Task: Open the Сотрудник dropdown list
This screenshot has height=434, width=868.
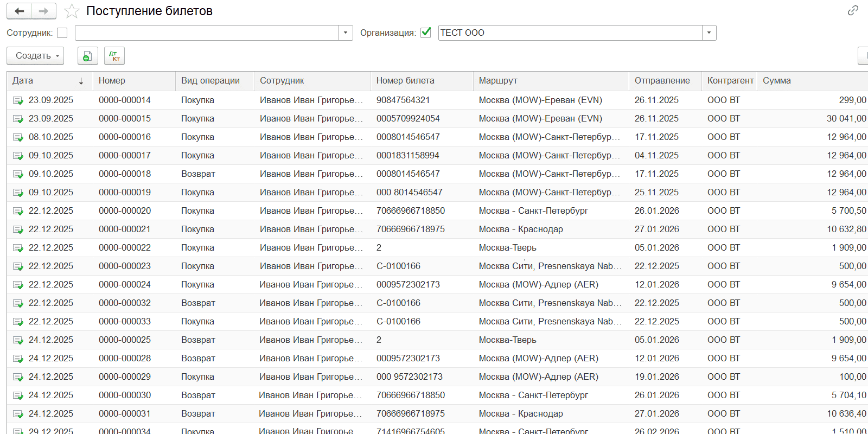Action: click(x=346, y=33)
